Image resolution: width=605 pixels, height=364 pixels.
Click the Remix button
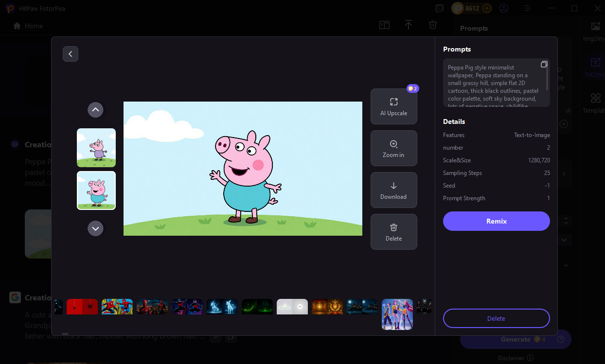[496, 221]
